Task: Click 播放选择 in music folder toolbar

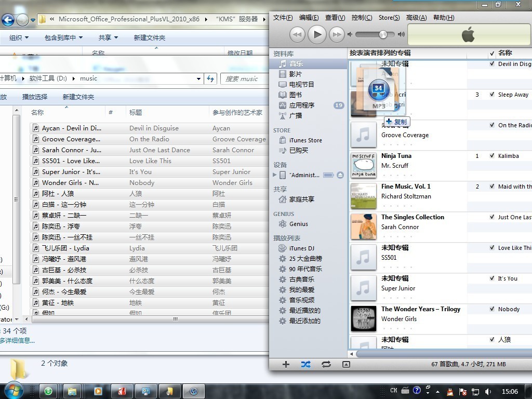Action: (35, 97)
